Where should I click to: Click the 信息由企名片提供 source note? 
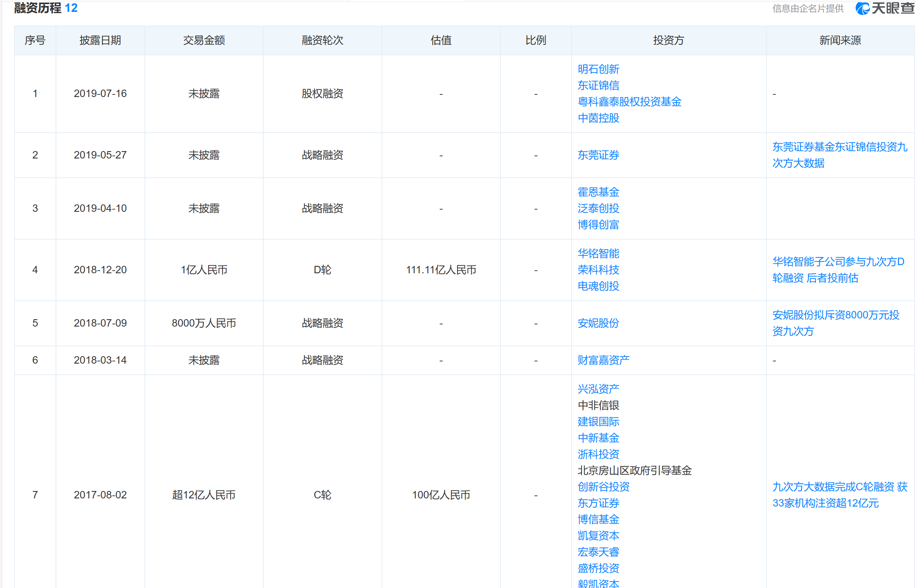pyautogui.click(x=808, y=9)
